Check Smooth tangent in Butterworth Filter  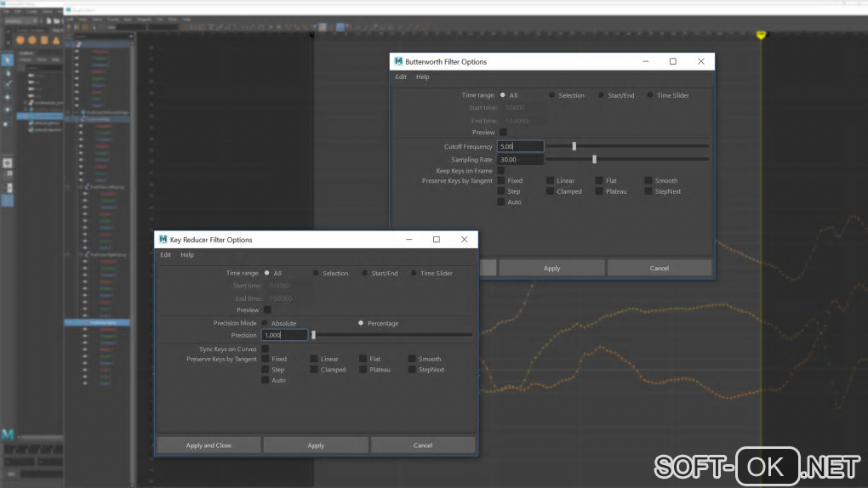[648, 180]
